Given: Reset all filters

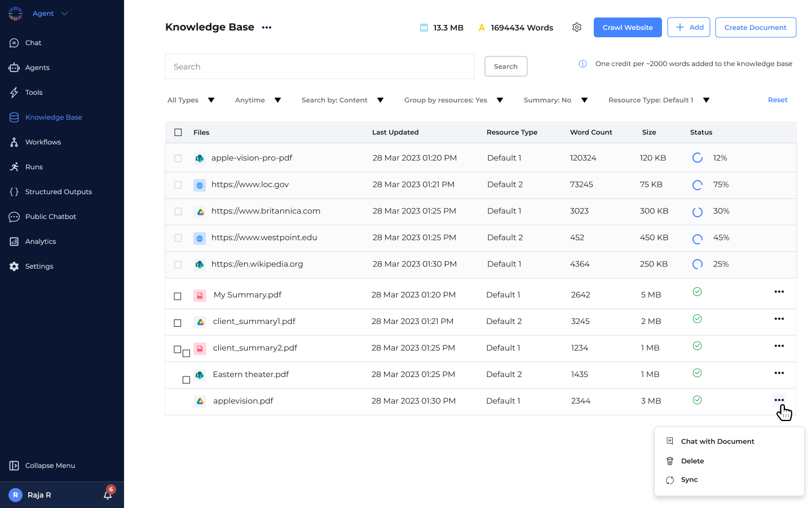Looking at the screenshot, I should pos(778,100).
